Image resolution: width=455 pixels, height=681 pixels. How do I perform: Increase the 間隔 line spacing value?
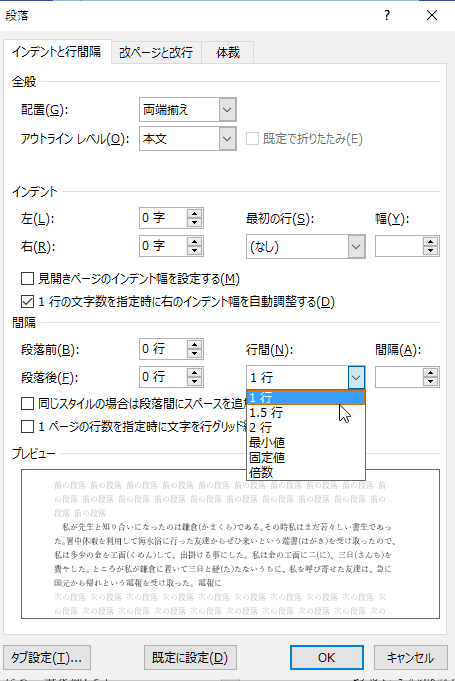pos(430,373)
